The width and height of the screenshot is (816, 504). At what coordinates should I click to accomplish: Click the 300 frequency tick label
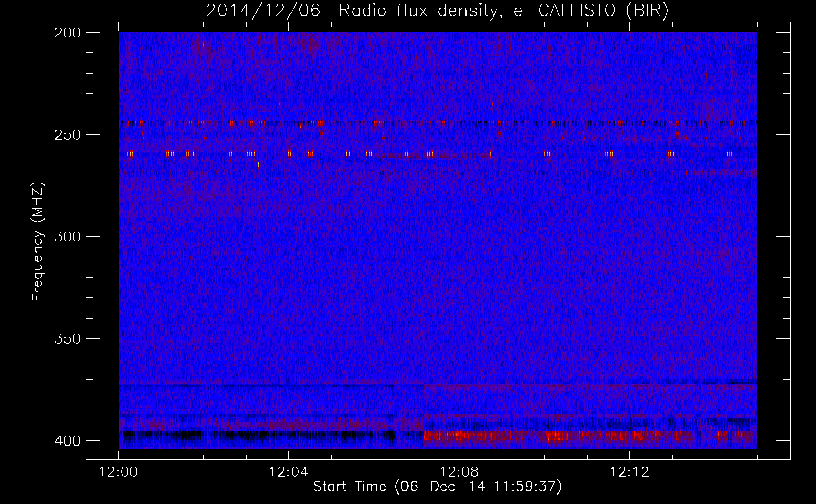67,237
